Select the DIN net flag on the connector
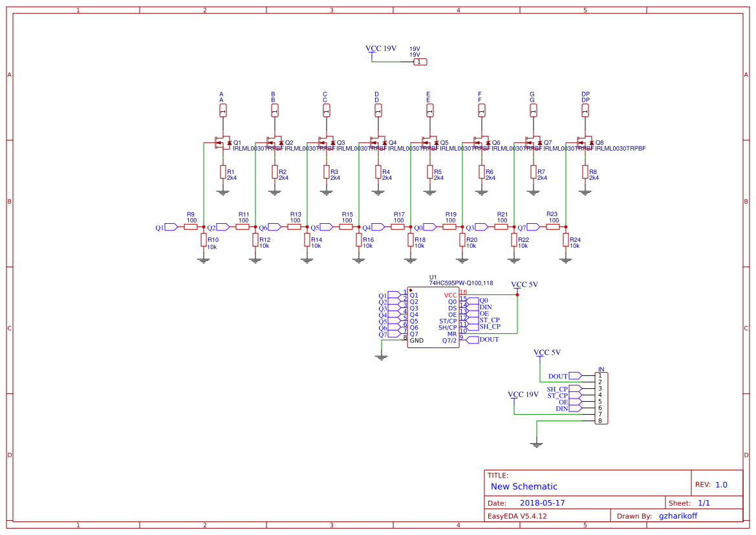756x535 pixels. 562,408
